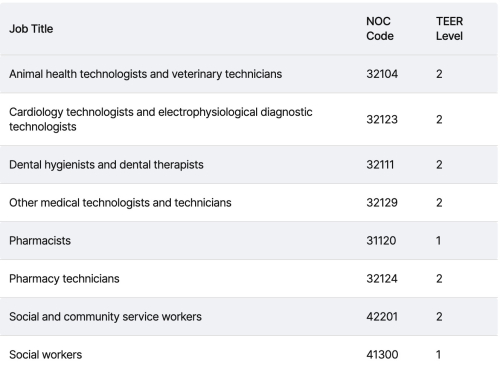Select Social and community service workers
This screenshot has width=500, height=374.
[105, 317]
